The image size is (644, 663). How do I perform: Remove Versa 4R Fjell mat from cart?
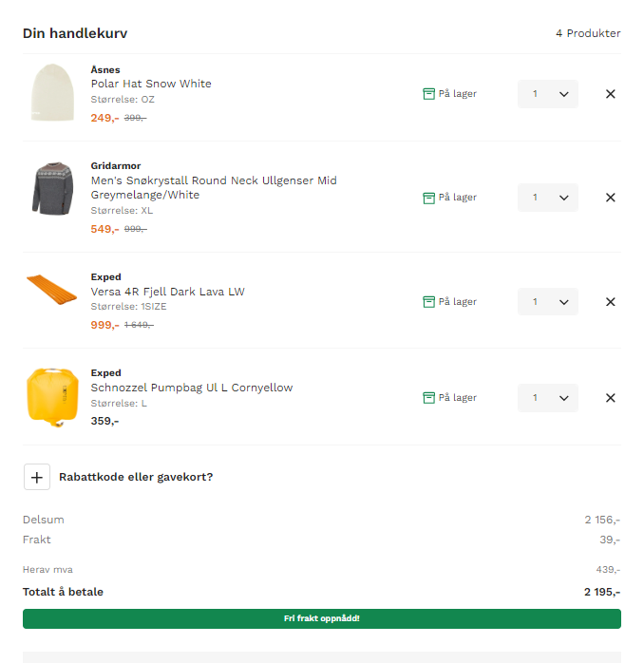click(610, 302)
